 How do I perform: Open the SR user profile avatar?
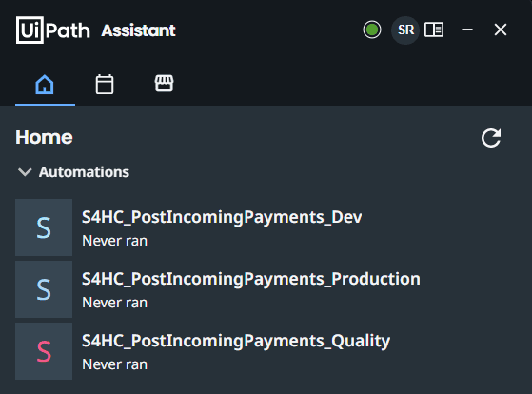pyautogui.click(x=405, y=30)
